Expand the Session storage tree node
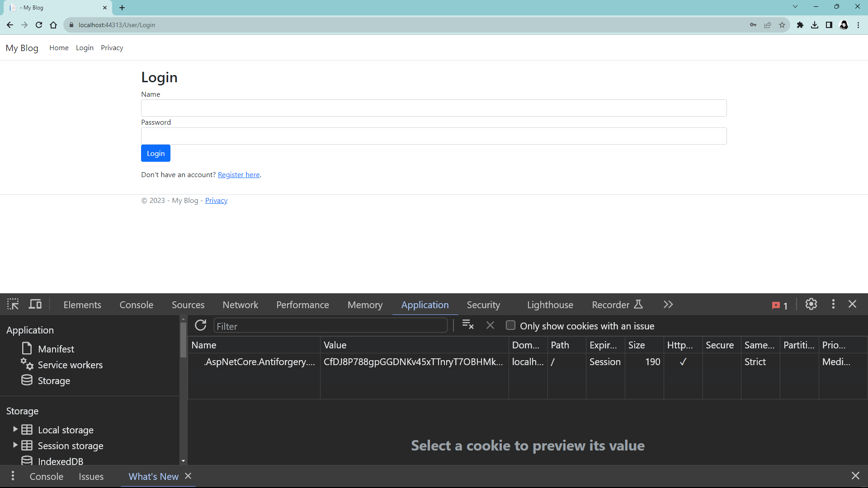 pyautogui.click(x=15, y=445)
